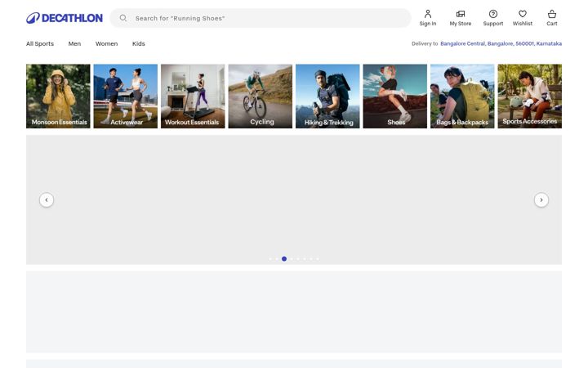The width and height of the screenshot is (588, 368).
Task: Open the Women menu
Action: [x=106, y=43]
